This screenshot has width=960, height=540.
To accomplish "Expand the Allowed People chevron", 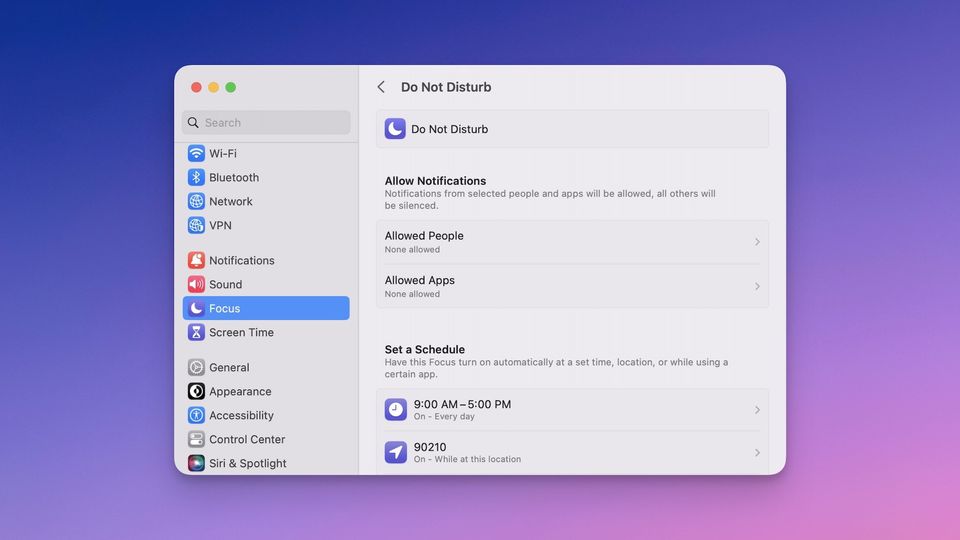I will [757, 242].
